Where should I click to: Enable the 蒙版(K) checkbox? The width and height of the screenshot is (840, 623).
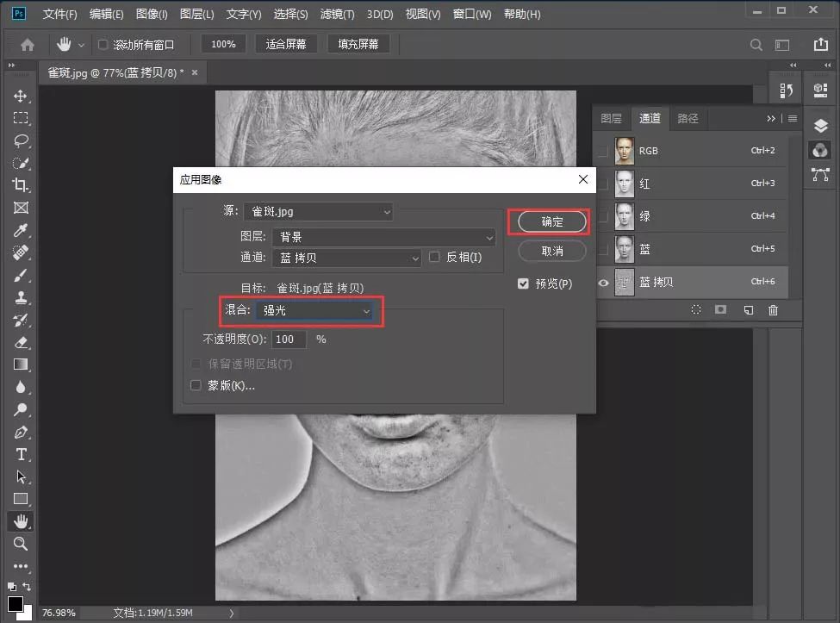click(196, 385)
